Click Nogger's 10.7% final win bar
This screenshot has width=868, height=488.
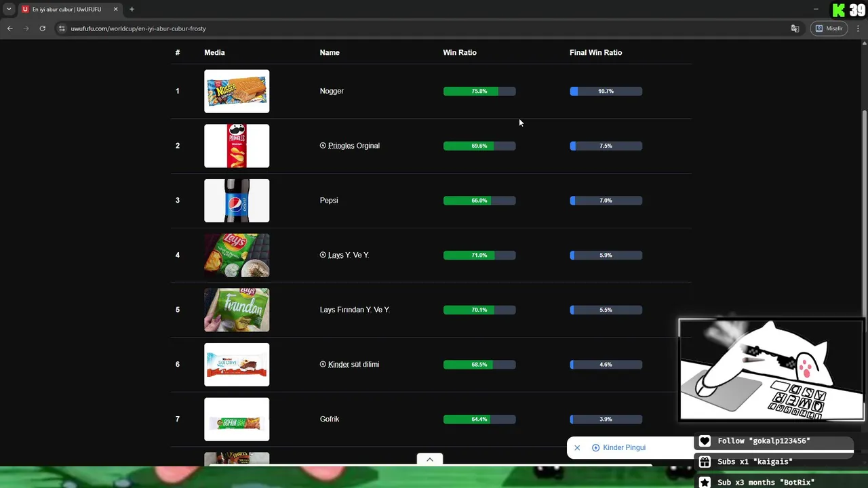606,91
